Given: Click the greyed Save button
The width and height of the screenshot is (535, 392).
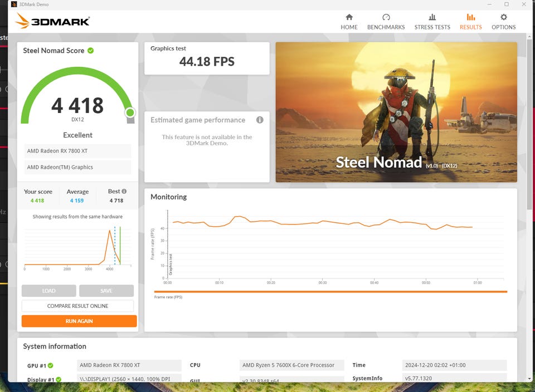Looking at the screenshot, I should coord(106,291).
